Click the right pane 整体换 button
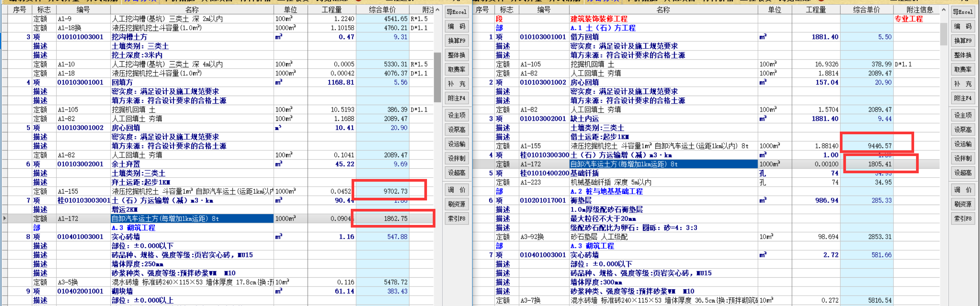Viewport: 980px width, 306px height. coord(963,55)
